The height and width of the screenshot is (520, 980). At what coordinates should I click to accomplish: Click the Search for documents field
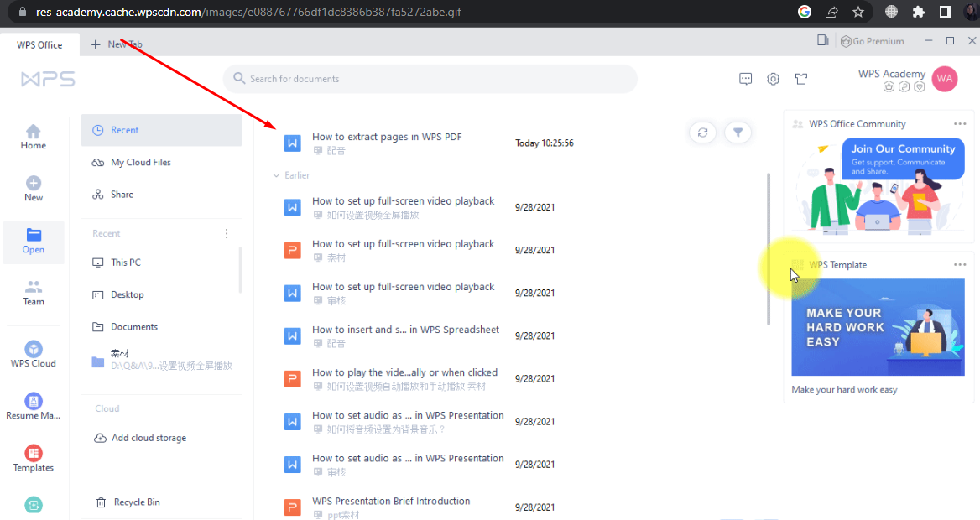[430, 78]
